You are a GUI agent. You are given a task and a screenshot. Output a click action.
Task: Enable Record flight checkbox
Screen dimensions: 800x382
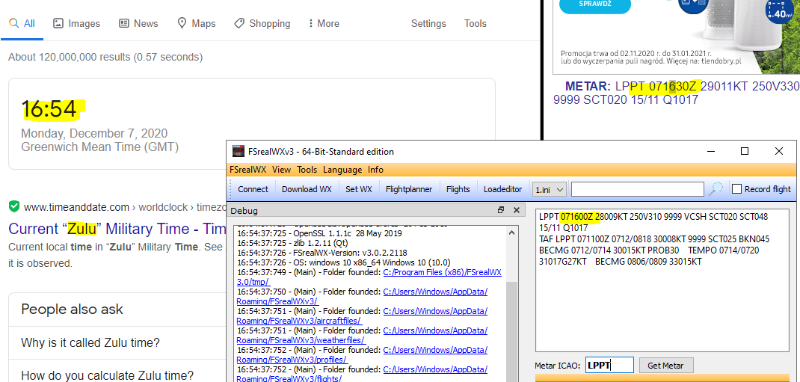tap(737, 189)
